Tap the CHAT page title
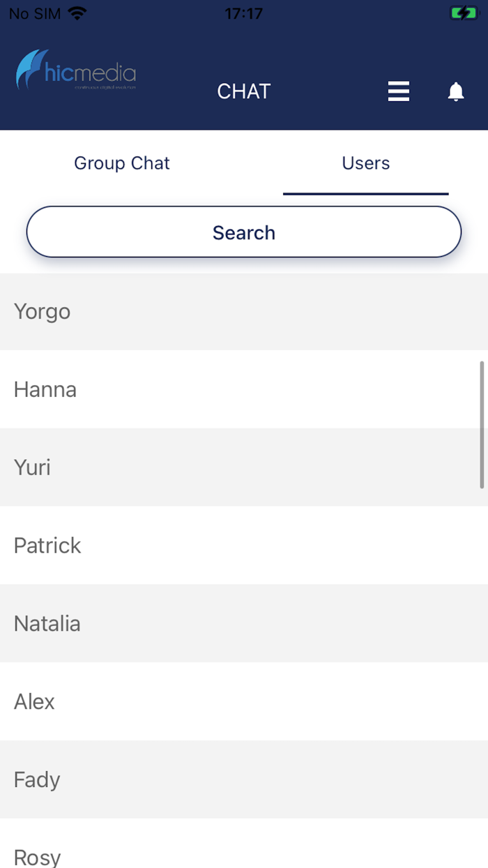The height and width of the screenshot is (868, 488). tap(244, 91)
